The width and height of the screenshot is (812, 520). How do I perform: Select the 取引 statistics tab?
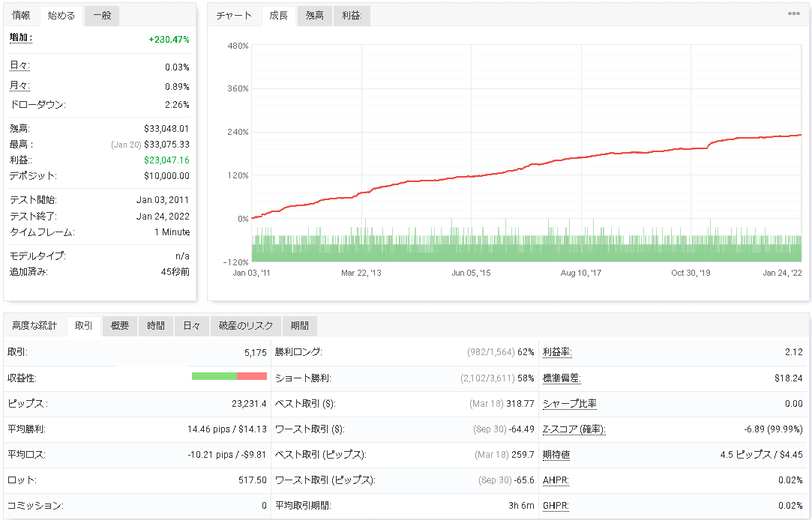pos(84,325)
